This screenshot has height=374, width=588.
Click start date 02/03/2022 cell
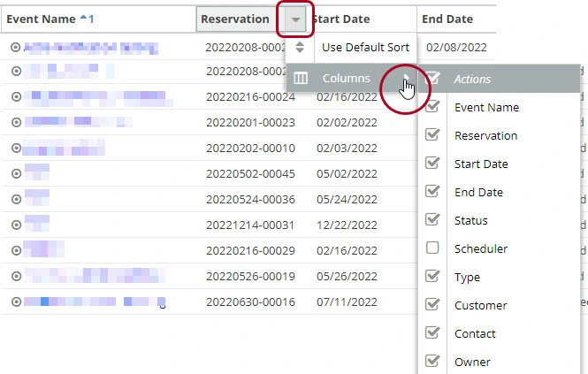coord(347,149)
